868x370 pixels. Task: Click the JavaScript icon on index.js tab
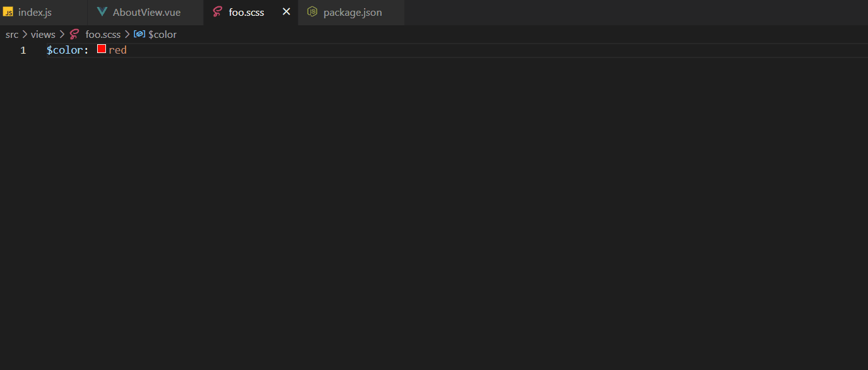[9, 11]
